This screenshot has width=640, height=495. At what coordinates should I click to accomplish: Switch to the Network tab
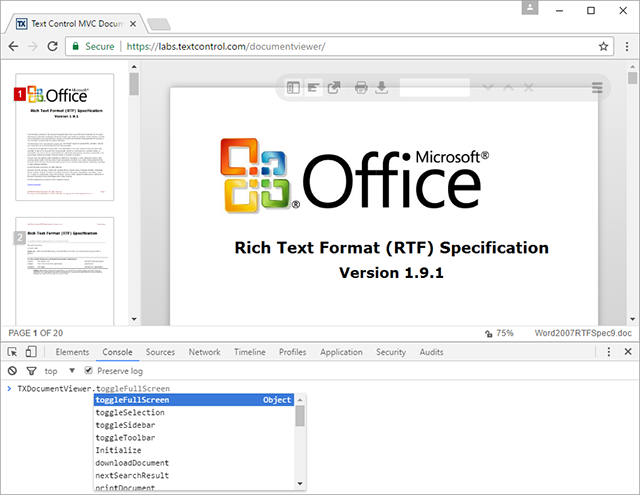click(204, 352)
